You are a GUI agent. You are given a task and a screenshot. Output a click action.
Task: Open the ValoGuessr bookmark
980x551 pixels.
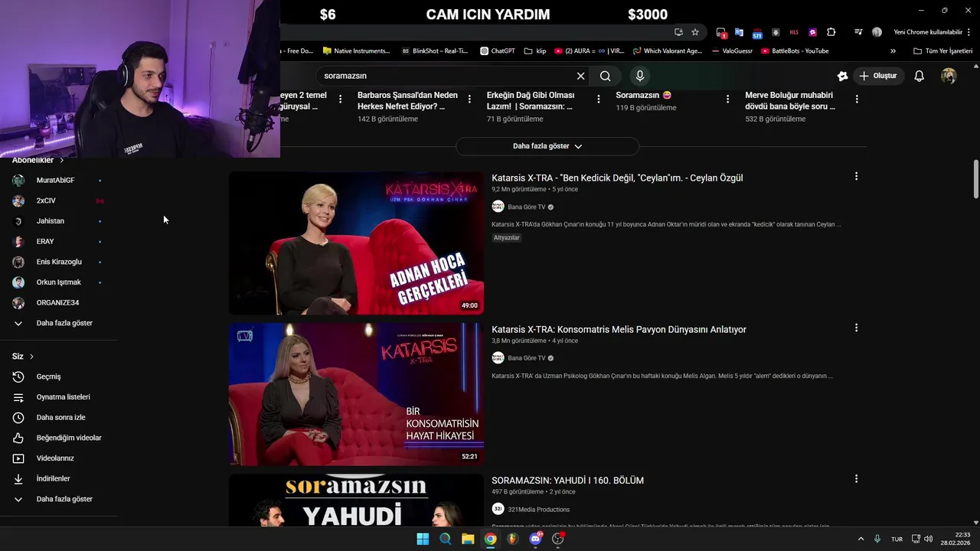coord(732,51)
